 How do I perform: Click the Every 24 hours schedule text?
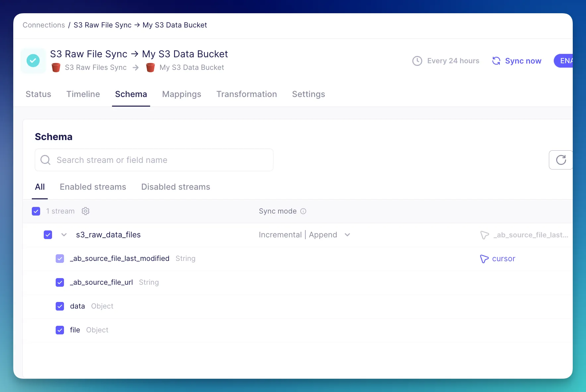(x=453, y=61)
